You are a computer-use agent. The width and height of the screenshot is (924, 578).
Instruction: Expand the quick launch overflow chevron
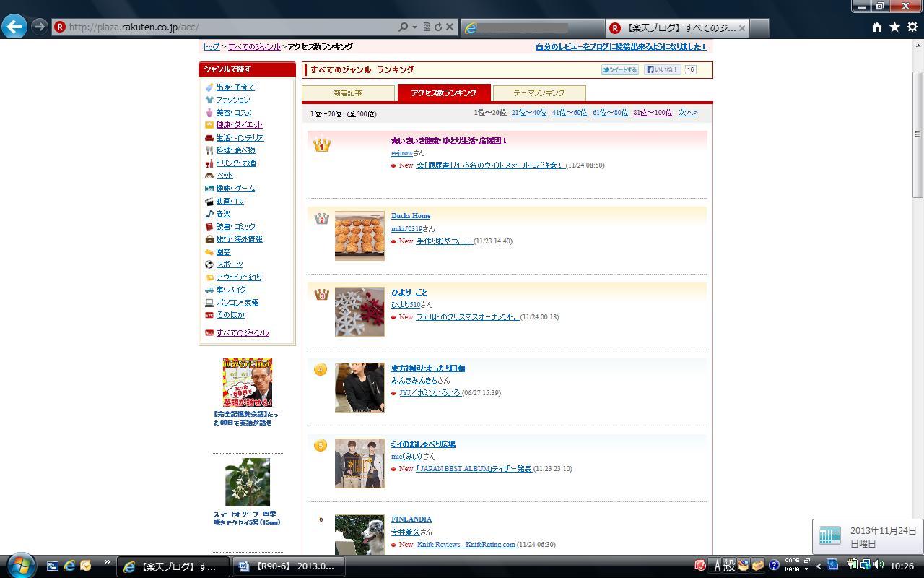[x=108, y=562]
